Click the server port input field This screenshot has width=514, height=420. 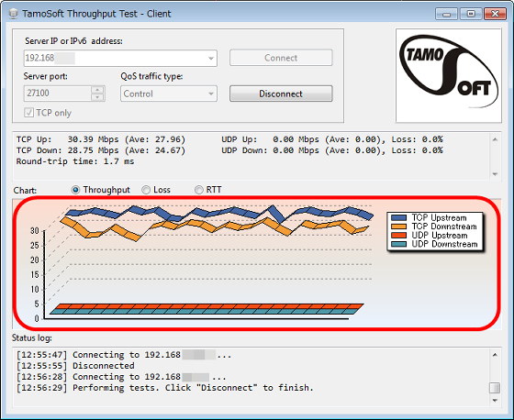tap(57, 94)
